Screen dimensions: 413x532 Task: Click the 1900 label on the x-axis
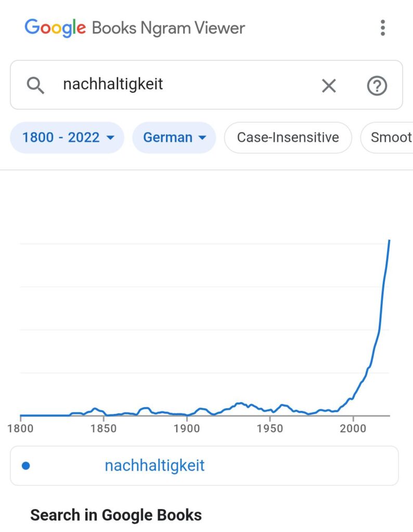(x=187, y=428)
